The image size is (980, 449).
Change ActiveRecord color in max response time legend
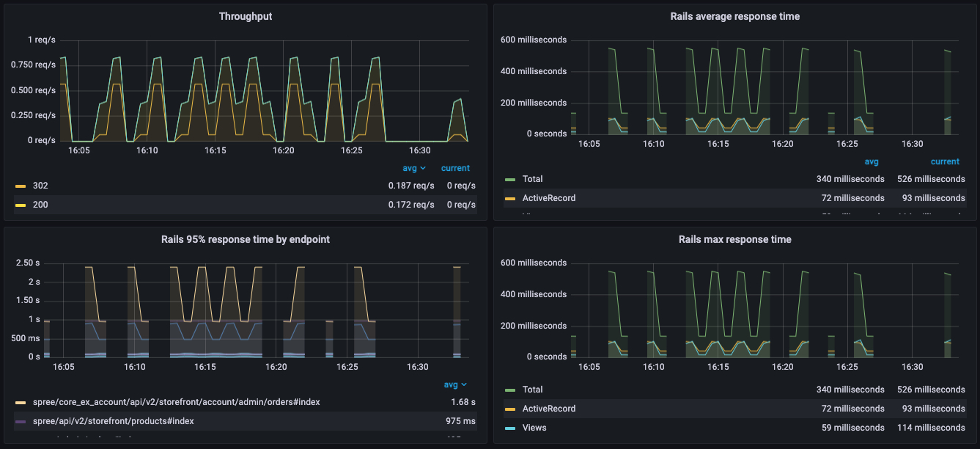[510, 409]
